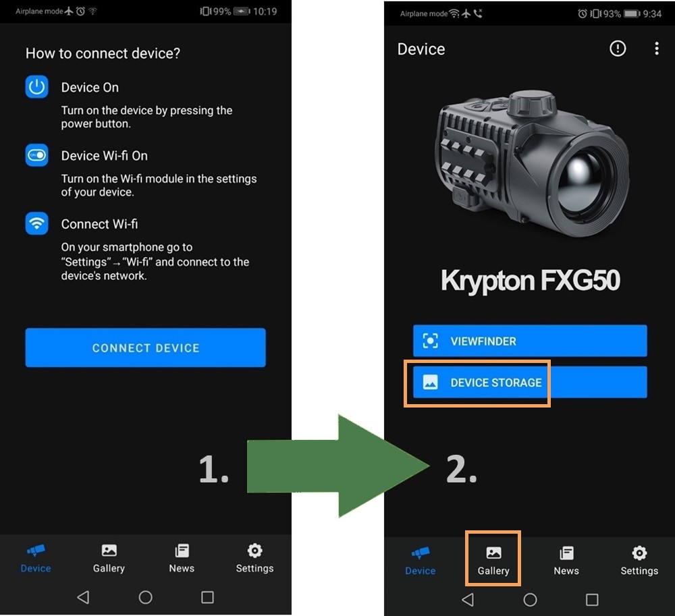Tap Android home circle on connect-device screen
Image resolution: width=675 pixels, height=616 pixels.
point(145,597)
